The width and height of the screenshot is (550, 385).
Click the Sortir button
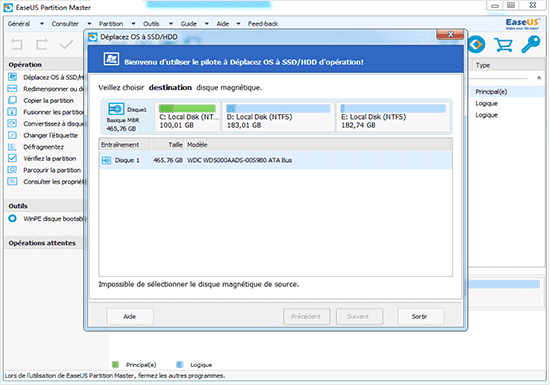420,317
